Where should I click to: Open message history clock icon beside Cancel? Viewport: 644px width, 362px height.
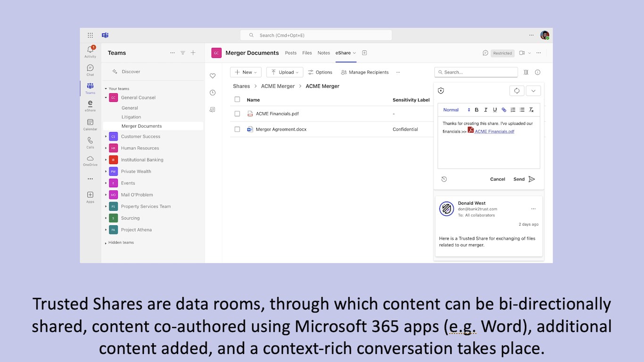click(x=444, y=179)
